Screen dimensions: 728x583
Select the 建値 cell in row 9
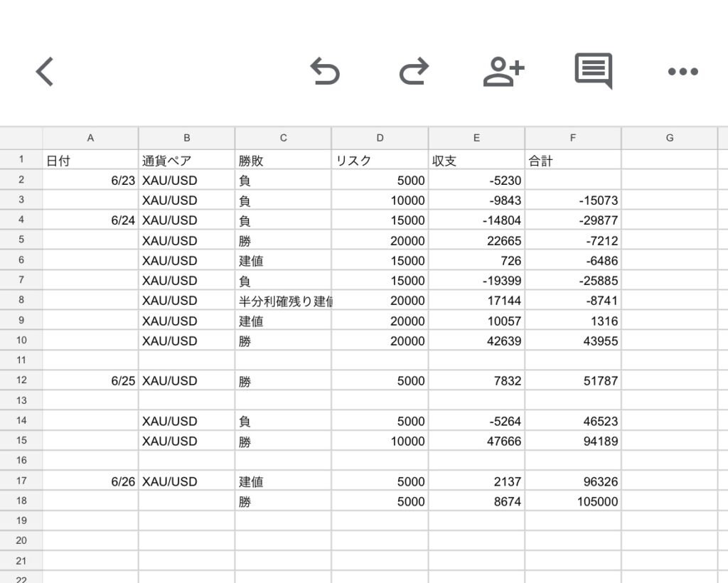tap(283, 321)
